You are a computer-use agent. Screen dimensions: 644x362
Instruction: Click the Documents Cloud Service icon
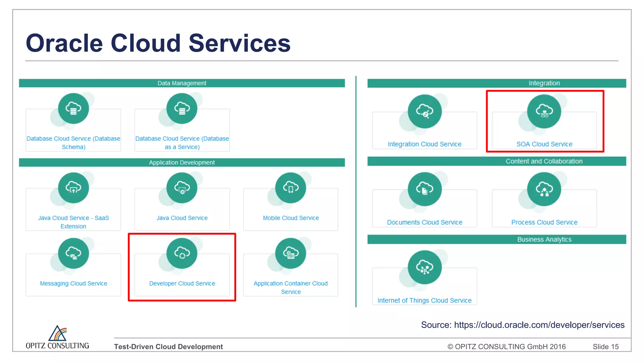425,189
